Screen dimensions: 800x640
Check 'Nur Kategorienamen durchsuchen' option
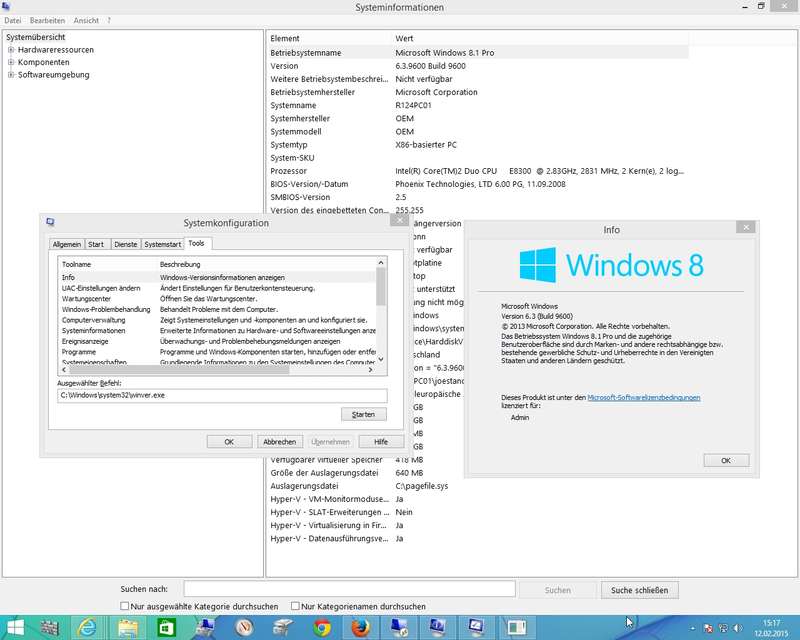pos(296,606)
